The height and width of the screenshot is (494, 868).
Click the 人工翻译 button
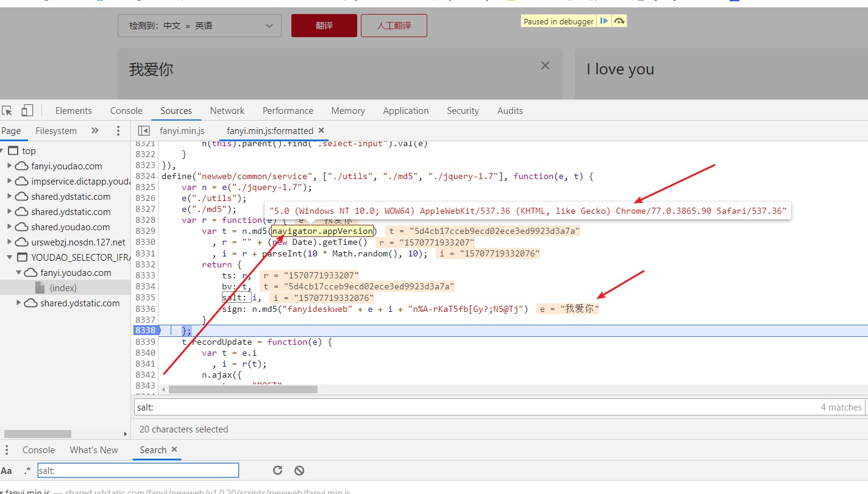[394, 26]
